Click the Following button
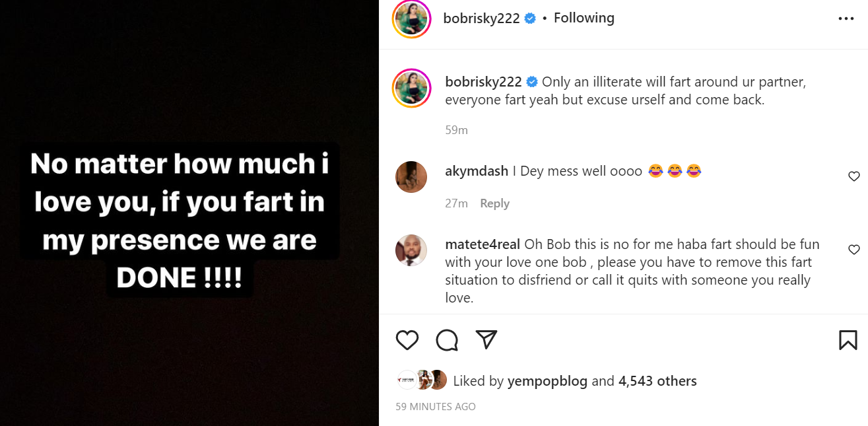 click(584, 18)
